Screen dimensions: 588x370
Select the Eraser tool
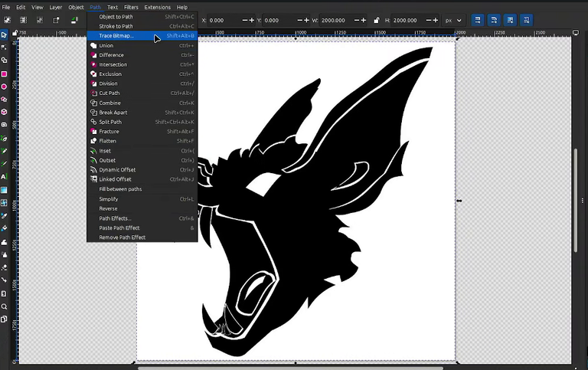click(4, 267)
